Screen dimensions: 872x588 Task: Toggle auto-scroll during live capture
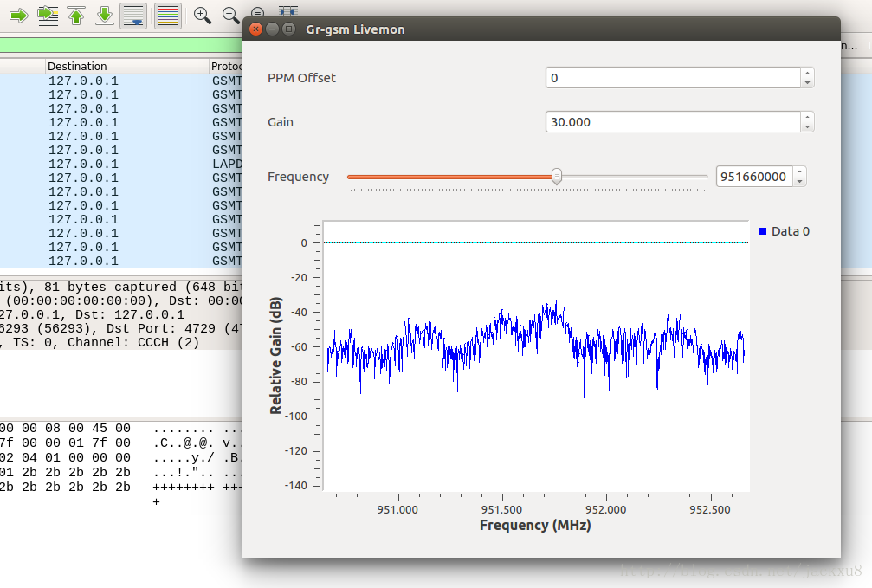133,16
